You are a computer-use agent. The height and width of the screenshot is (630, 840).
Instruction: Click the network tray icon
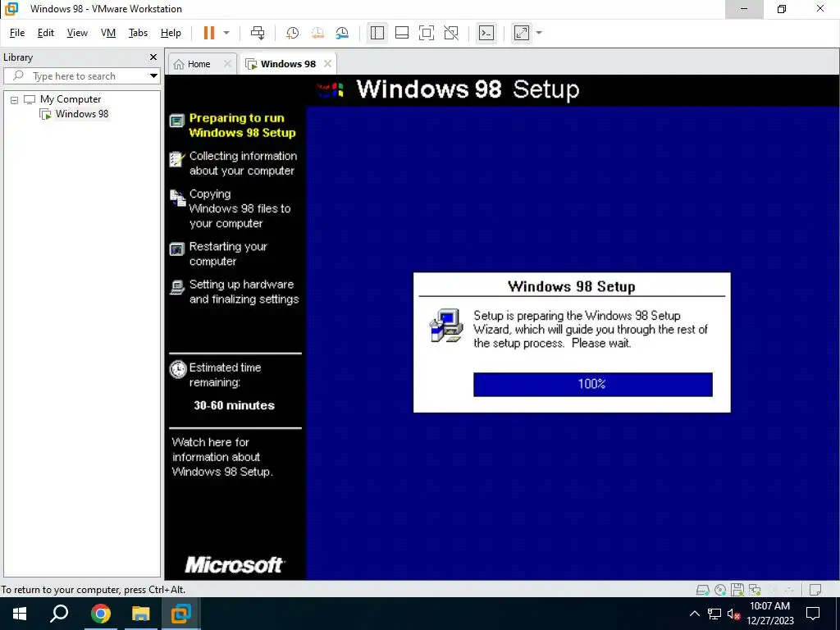714,614
